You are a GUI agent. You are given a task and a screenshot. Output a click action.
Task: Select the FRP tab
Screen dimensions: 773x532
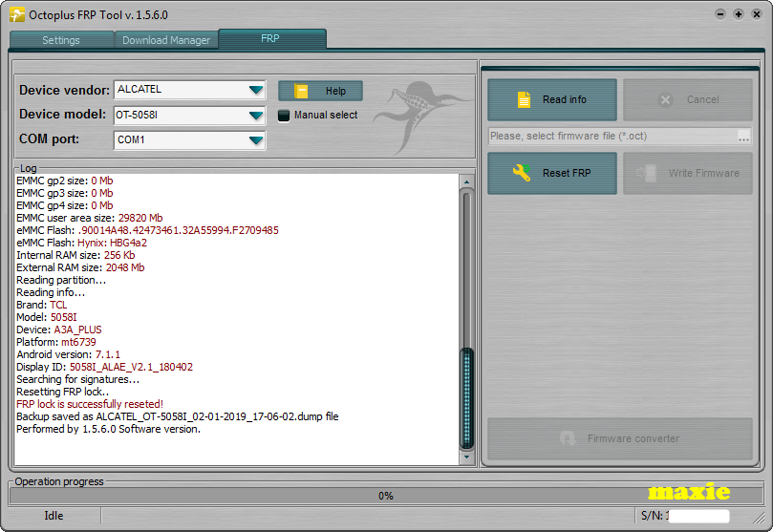[270, 38]
